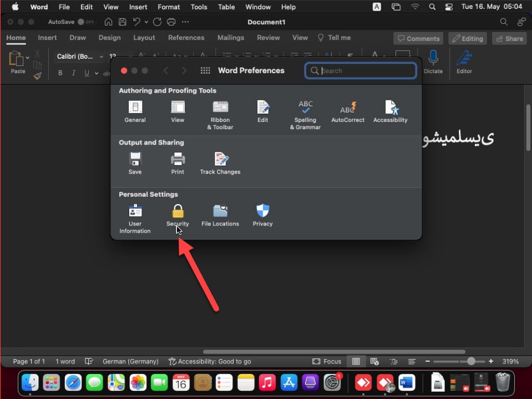Enable Focus mode in status bar
Screen dimensions: 532x399
click(327, 361)
